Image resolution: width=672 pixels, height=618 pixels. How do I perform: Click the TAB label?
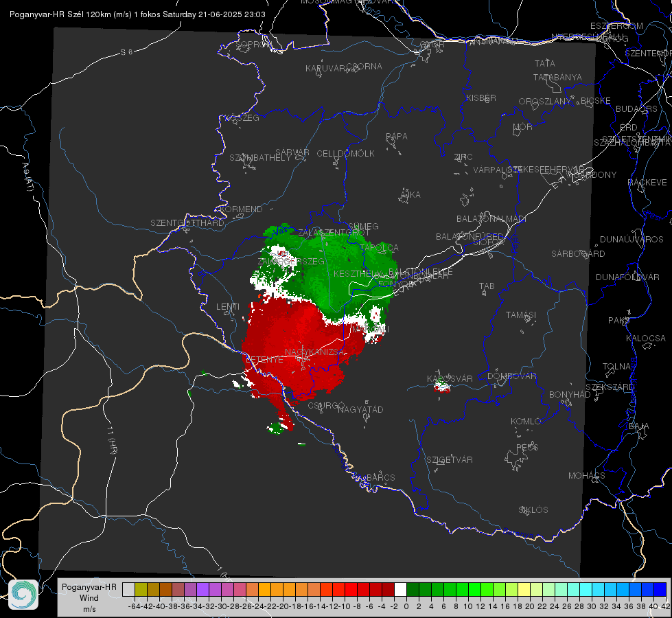(487, 286)
